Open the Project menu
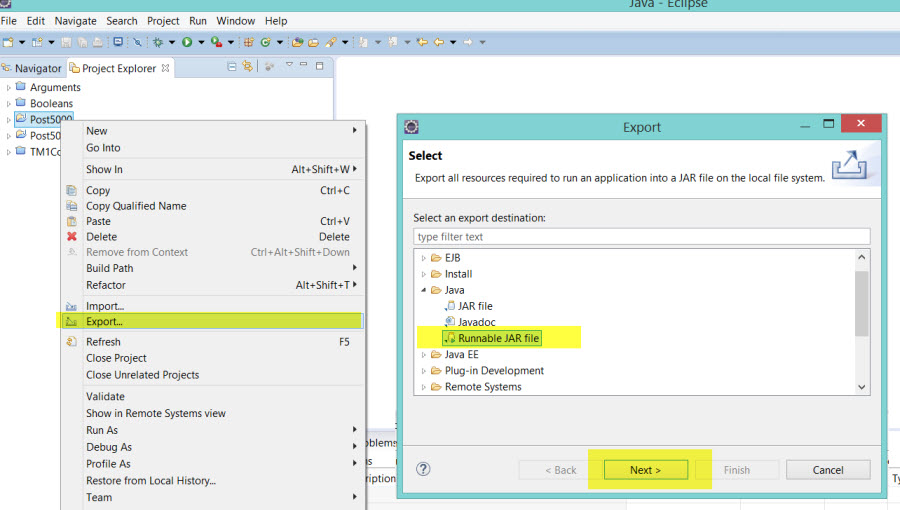900x510 pixels. click(163, 21)
